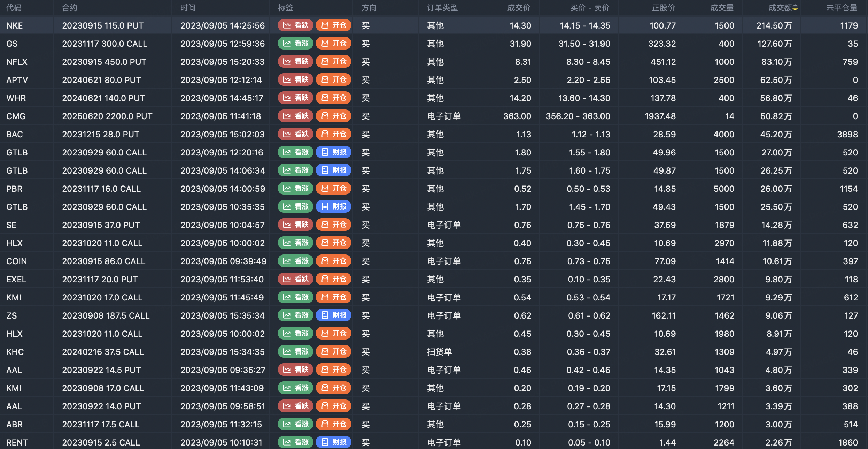Click the 看涨 tag on COIN row
The width and height of the screenshot is (868, 449).
point(295,261)
